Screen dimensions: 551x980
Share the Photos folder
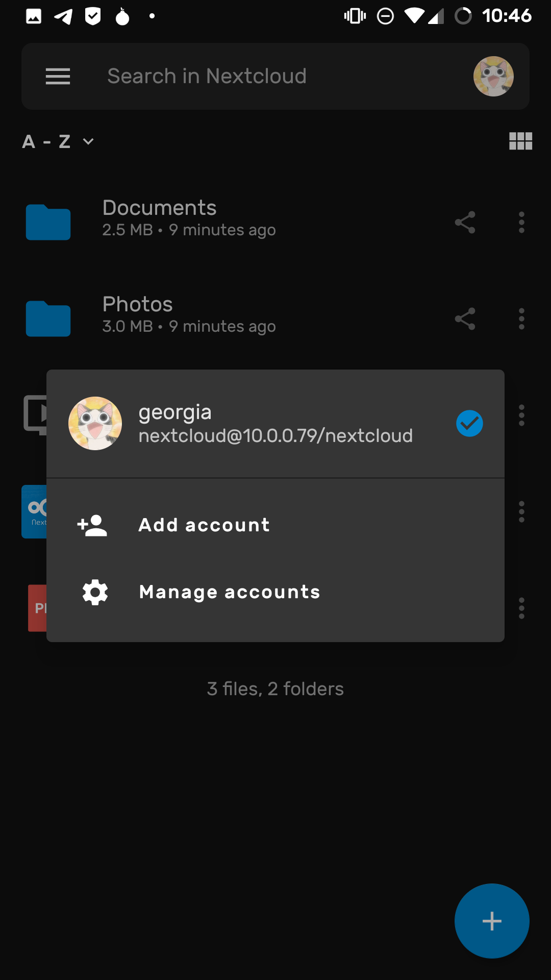point(465,319)
